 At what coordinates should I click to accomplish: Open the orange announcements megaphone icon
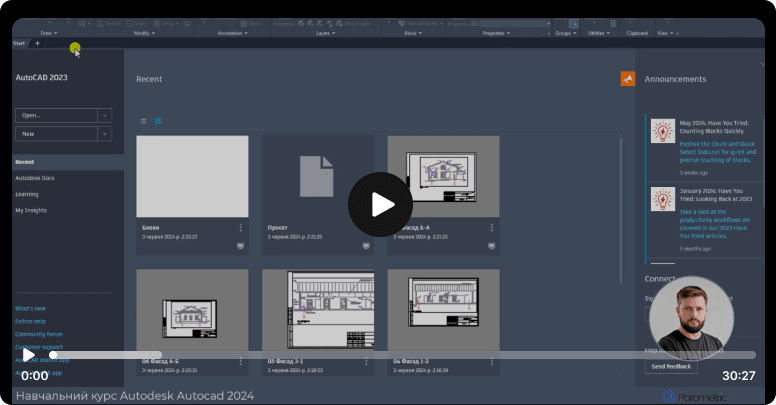click(628, 79)
